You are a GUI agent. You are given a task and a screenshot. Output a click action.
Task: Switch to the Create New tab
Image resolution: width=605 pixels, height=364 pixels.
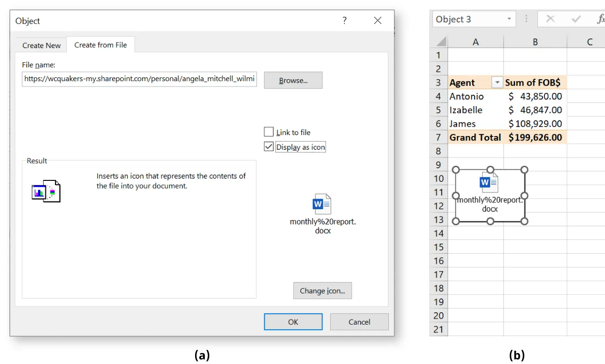pyautogui.click(x=41, y=45)
